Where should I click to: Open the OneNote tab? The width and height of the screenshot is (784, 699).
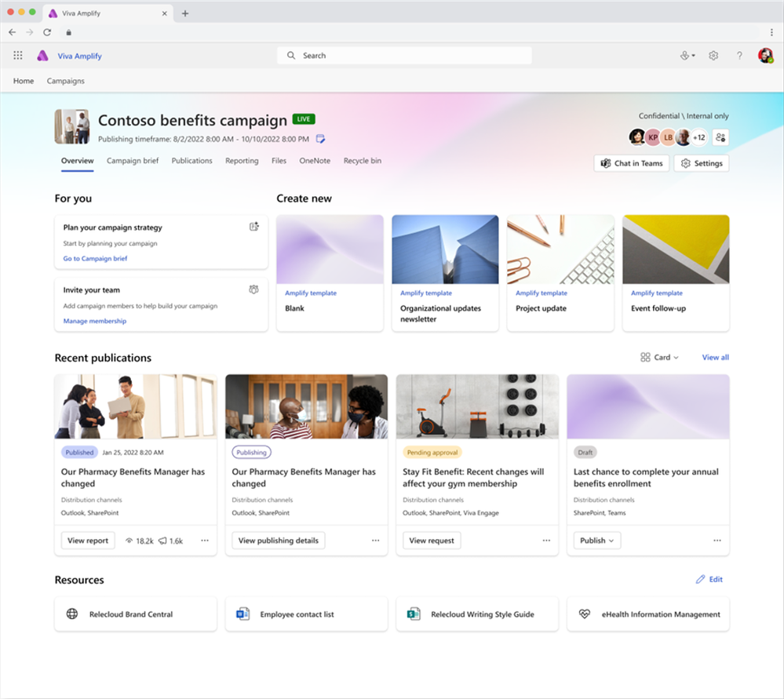tap(315, 161)
